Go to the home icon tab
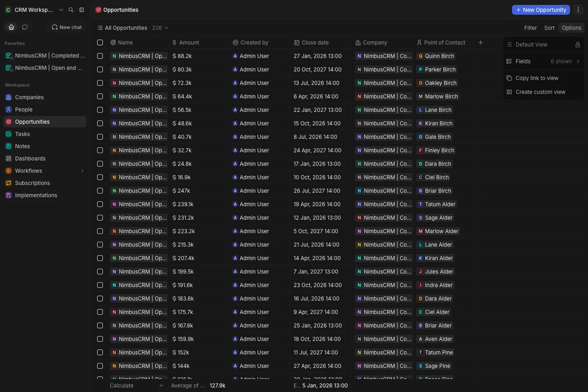Viewport: 588px width, 392px height. (x=11, y=27)
